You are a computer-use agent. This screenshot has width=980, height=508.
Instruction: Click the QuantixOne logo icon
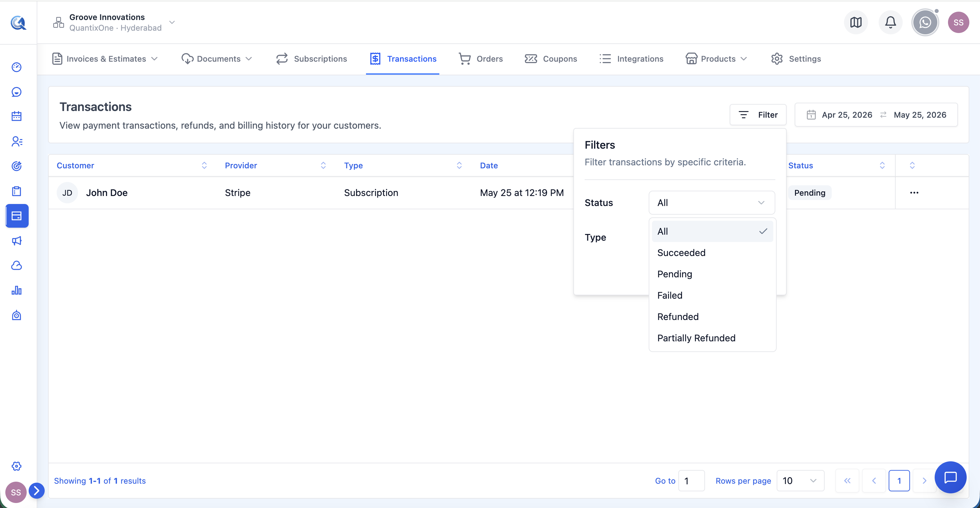pyautogui.click(x=18, y=22)
